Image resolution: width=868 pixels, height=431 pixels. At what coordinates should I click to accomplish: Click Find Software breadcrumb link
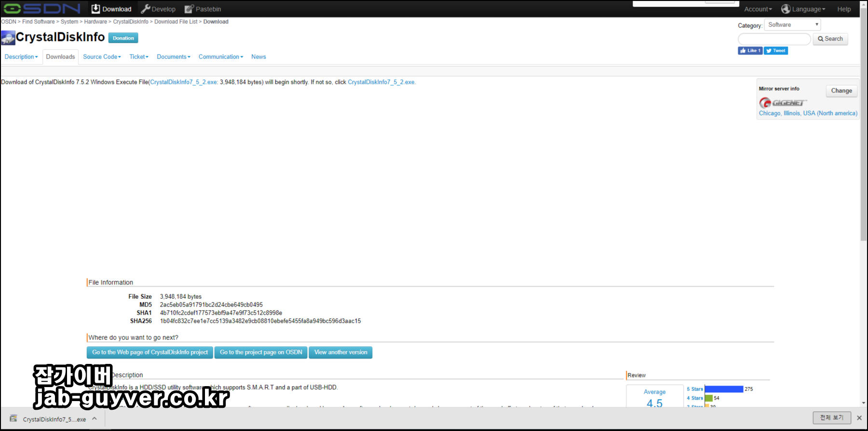[38, 22]
